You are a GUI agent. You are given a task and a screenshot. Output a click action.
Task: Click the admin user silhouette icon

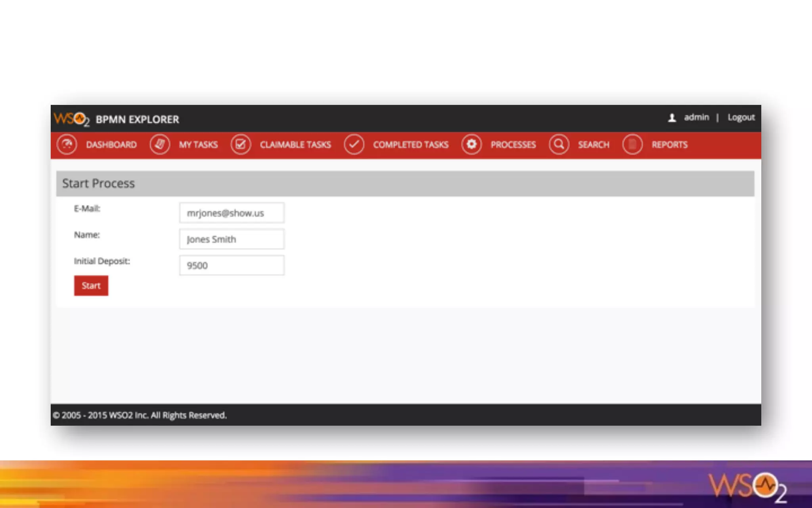[x=672, y=118]
